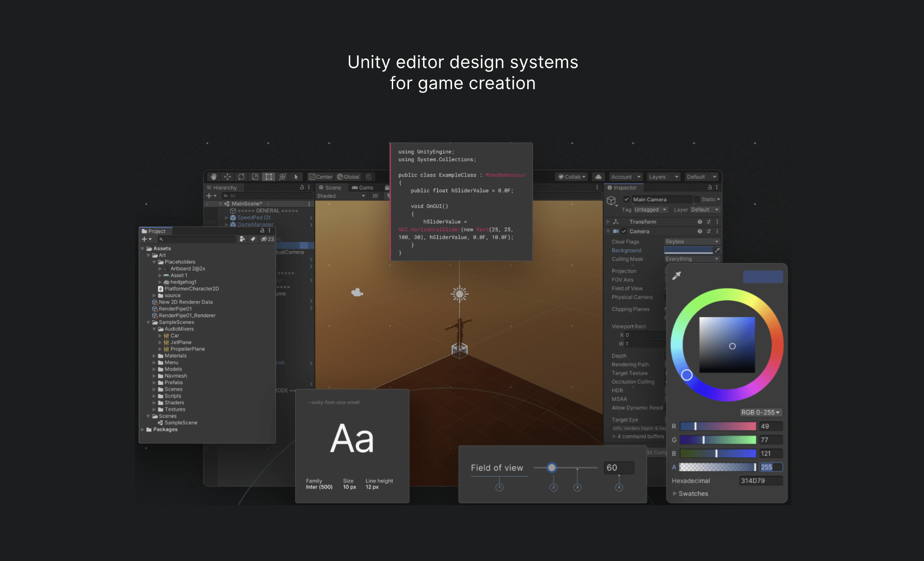Image resolution: width=924 pixels, height=561 pixels.
Task: Open the RGB 0-255 mode dropdown
Action: (760, 412)
